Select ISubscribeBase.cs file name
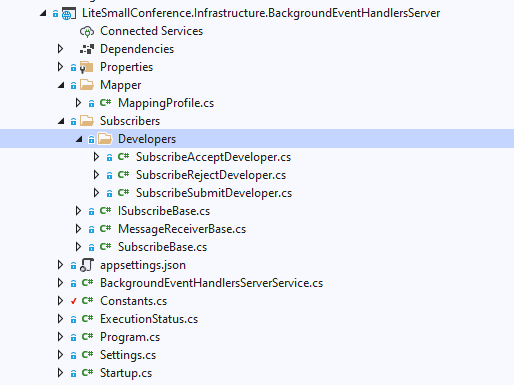The width and height of the screenshot is (514, 385). coord(164,211)
